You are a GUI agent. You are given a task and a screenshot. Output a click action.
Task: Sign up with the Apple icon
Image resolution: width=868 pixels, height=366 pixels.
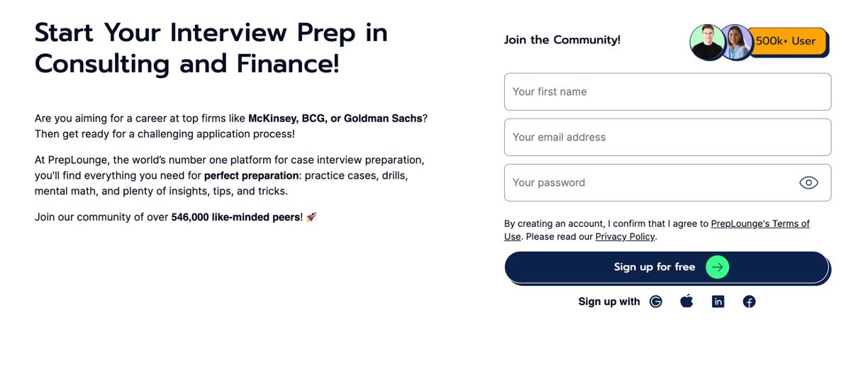(x=686, y=301)
